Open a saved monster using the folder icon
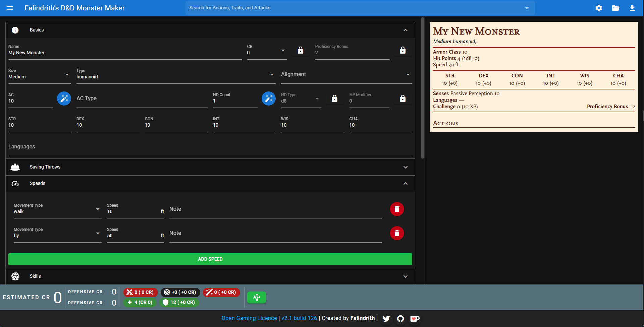644x327 pixels. point(615,8)
